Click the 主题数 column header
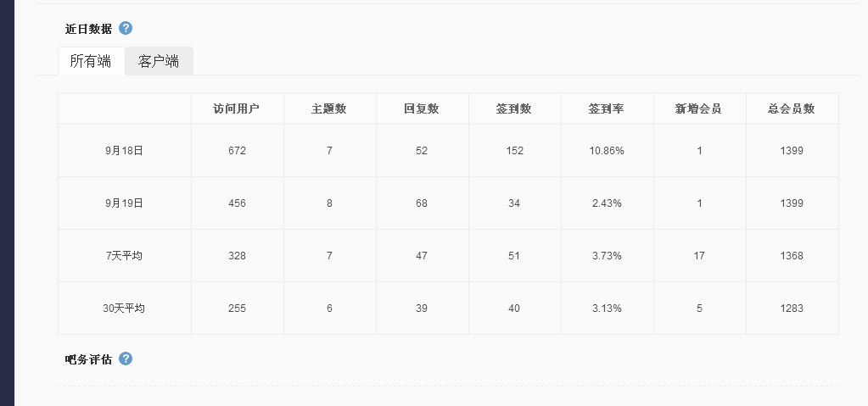 coord(329,108)
